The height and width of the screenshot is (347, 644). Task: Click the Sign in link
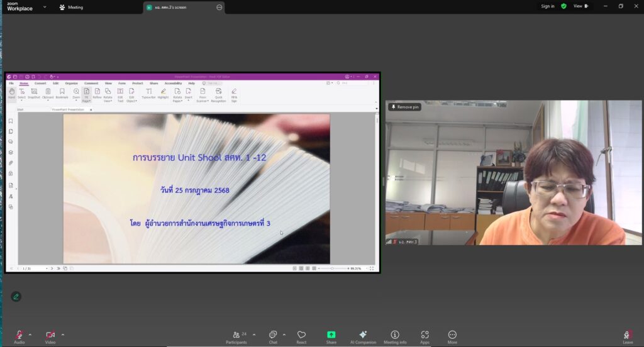(548, 6)
